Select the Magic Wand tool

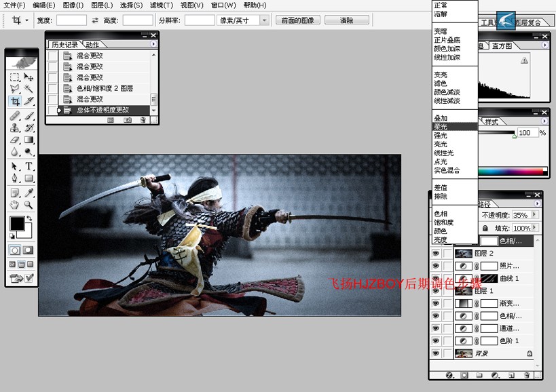(29, 89)
